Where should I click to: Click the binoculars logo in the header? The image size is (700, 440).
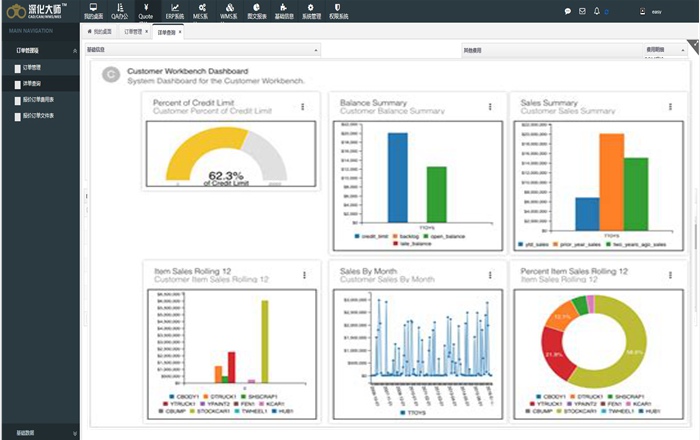(16, 11)
